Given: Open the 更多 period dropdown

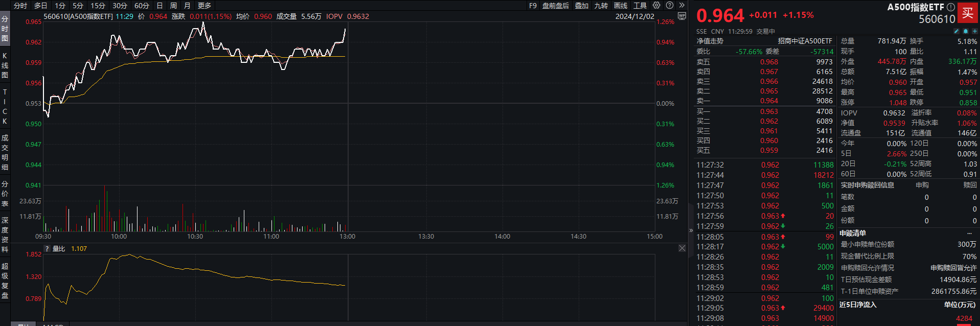Looking at the screenshot, I should click(x=204, y=6).
